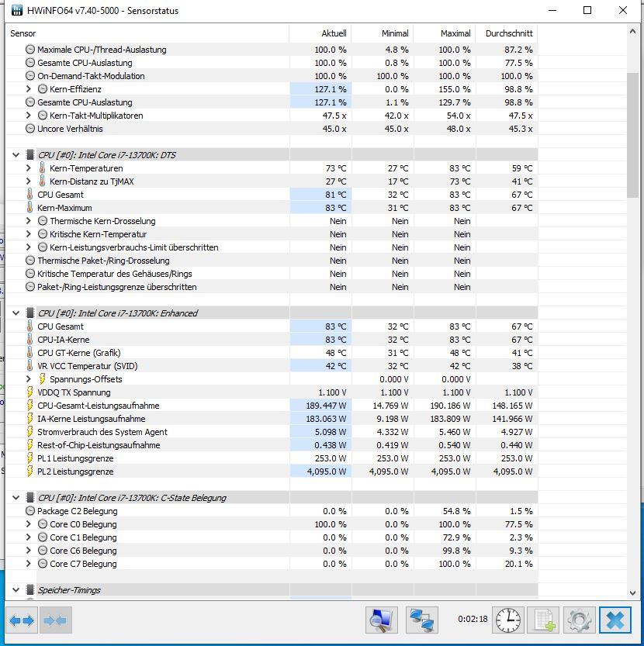Open the sensor monitor search icon
The width and height of the screenshot is (644, 646).
382,620
